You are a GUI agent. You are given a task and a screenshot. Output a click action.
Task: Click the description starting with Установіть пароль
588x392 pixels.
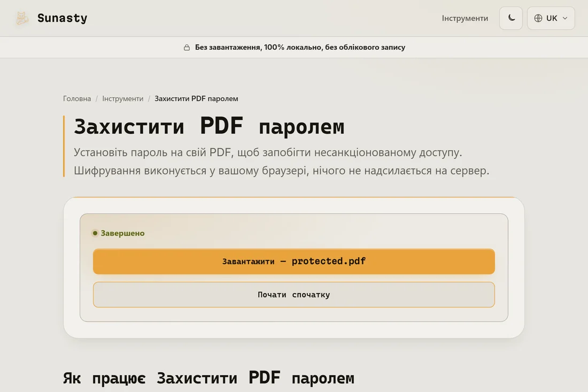[x=281, y=162]
